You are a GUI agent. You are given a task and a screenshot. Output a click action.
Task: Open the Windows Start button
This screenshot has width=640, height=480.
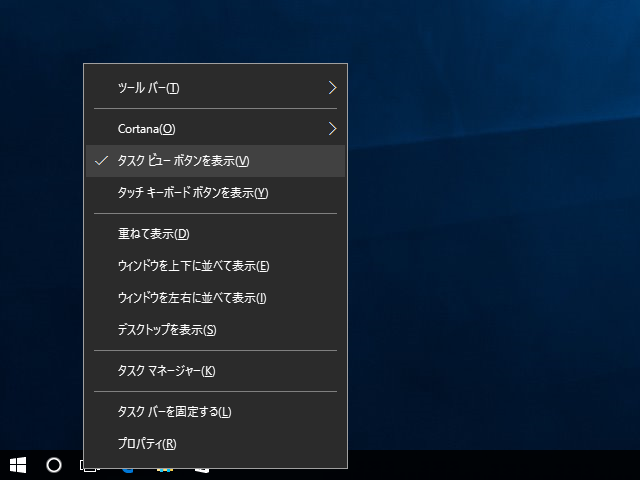tap(18, 465)
